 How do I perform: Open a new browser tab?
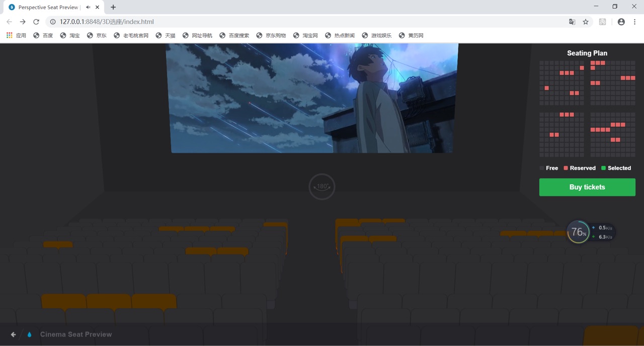tap(113, 7)
